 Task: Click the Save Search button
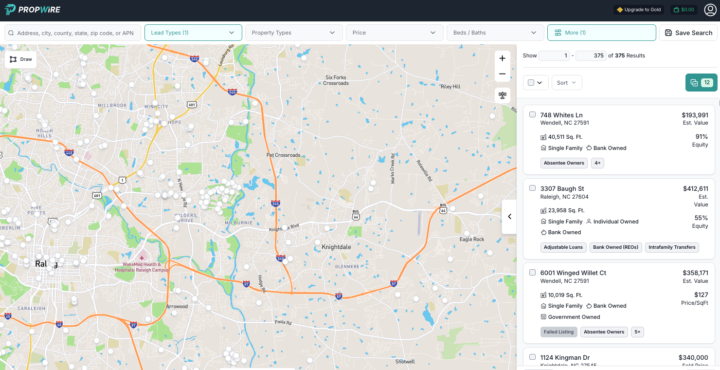(x=688, y=33)
